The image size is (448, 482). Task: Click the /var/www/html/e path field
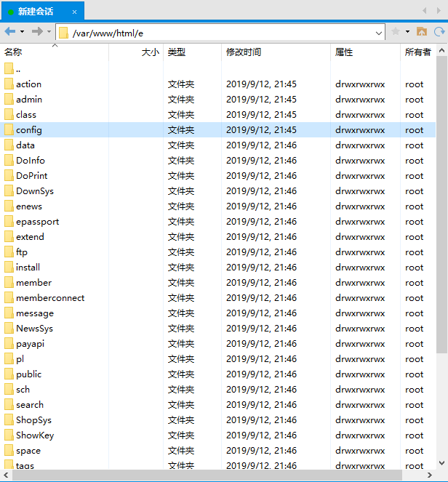point(218,33)
